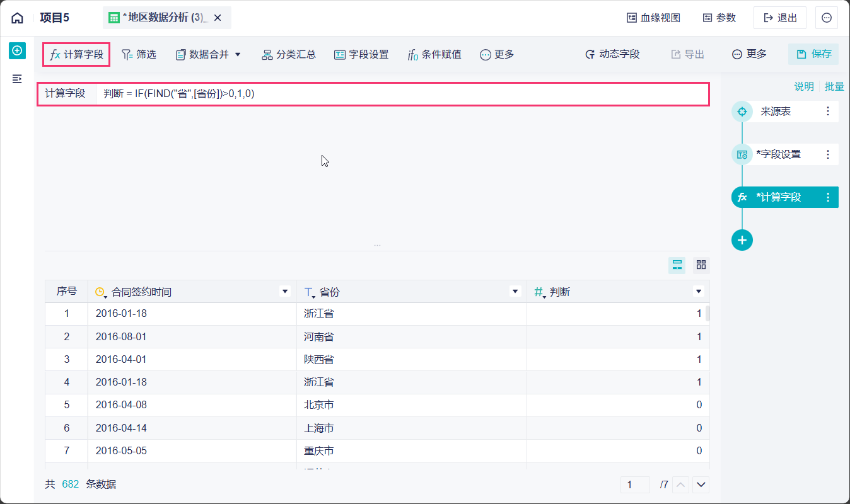Click the 保存 save button

813,54
